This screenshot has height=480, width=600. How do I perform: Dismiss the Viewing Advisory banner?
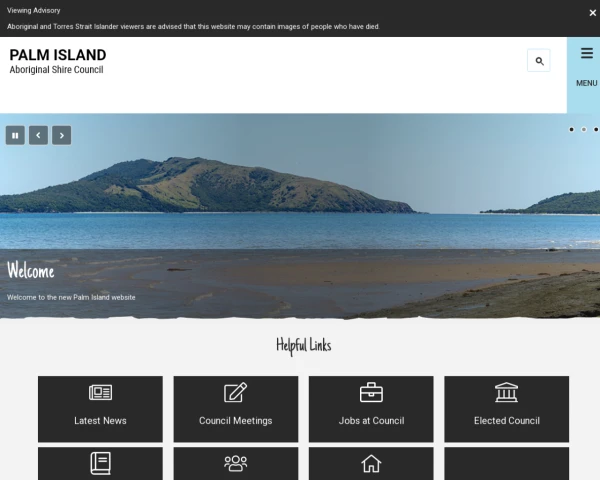592,12
